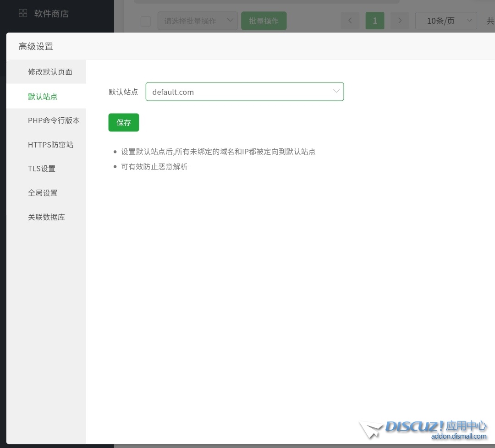The height and width of the screenshot is (448, 495).
Task: Click the hint about 未绑定的域名和IP
Action: (219, 152)
